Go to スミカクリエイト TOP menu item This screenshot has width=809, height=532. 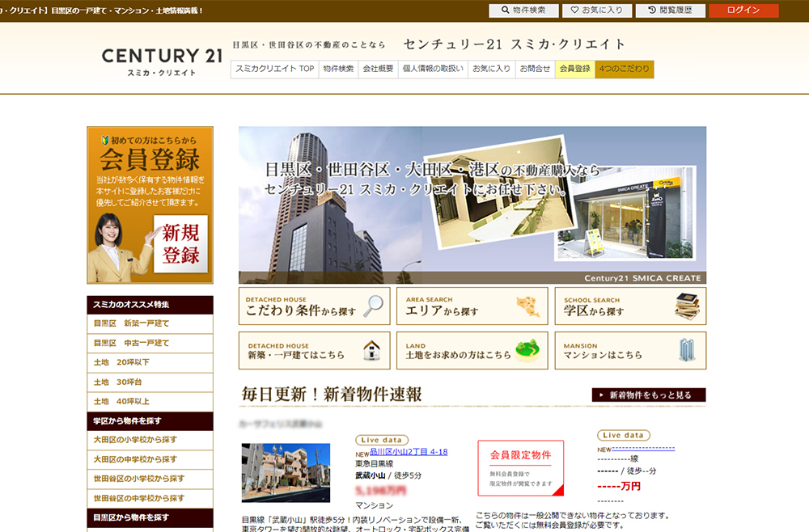pos(275,69)
